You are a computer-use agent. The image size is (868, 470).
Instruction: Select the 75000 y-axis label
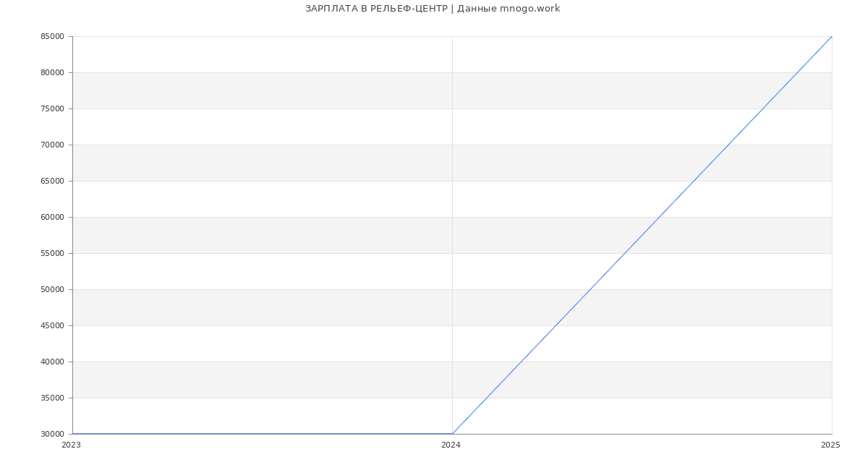52,109
